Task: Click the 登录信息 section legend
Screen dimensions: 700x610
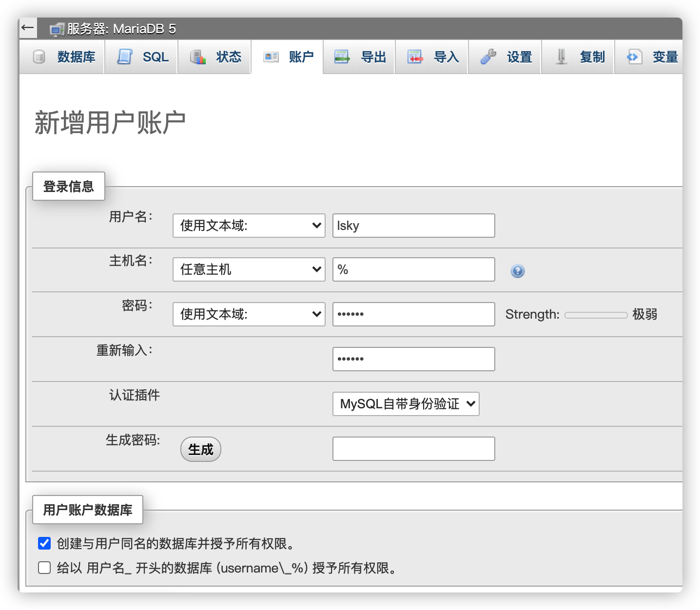Action: (69, 186)
